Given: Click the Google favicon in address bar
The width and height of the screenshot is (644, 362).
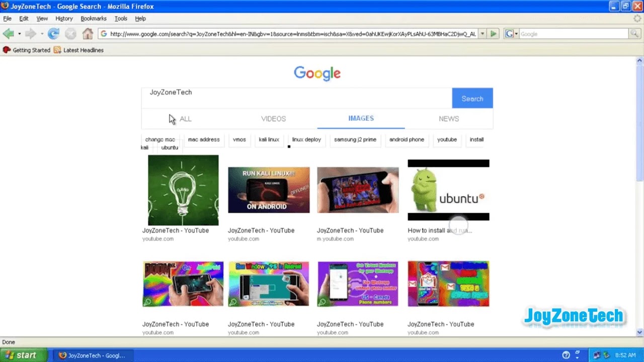Looking at the screenshot, I should [104, 34].
